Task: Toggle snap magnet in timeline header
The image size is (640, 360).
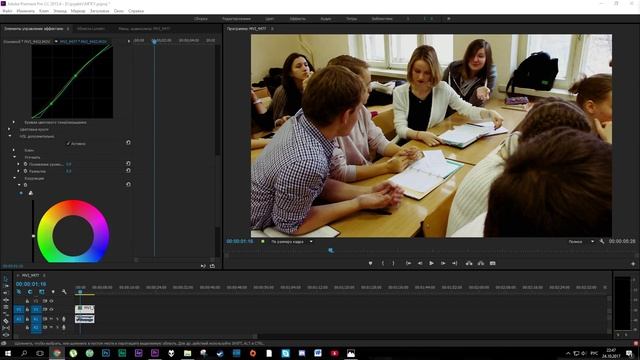Action: point(30,292)
